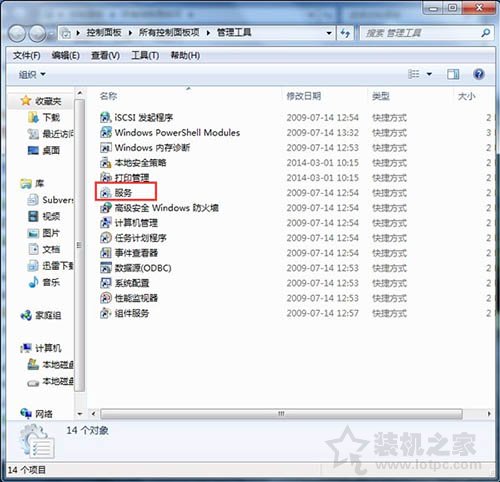This screenshot has height=482, width=500.
Task: Open 家庭组 in the sidebar
Action: tap(41, 315)
